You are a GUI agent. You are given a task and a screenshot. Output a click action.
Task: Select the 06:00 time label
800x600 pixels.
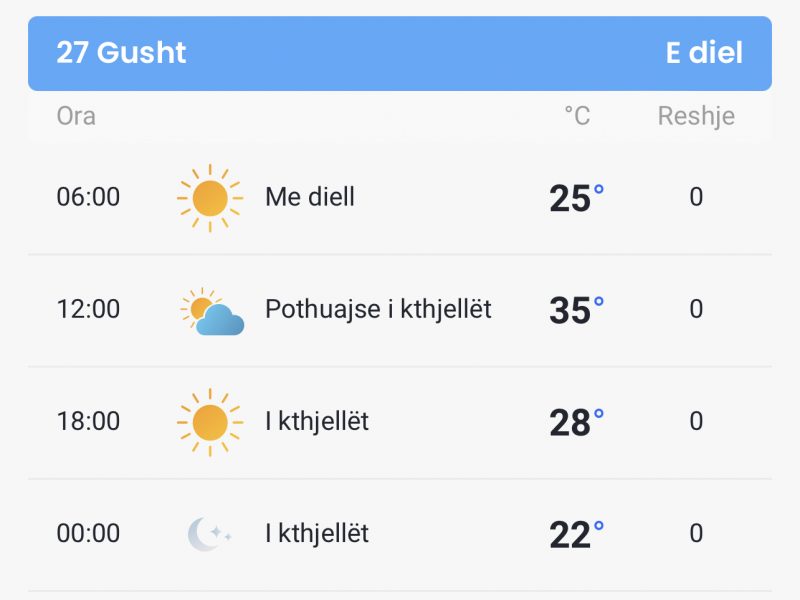88,197
